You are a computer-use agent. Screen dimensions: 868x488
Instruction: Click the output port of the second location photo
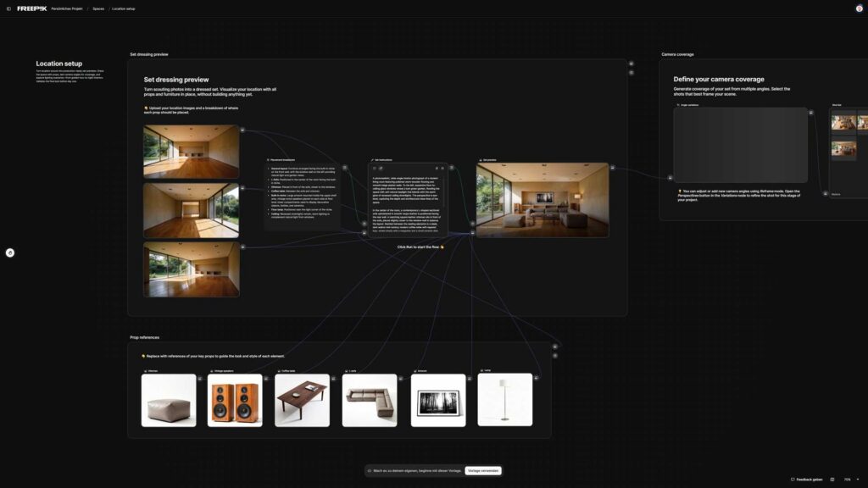coord(242,188)
